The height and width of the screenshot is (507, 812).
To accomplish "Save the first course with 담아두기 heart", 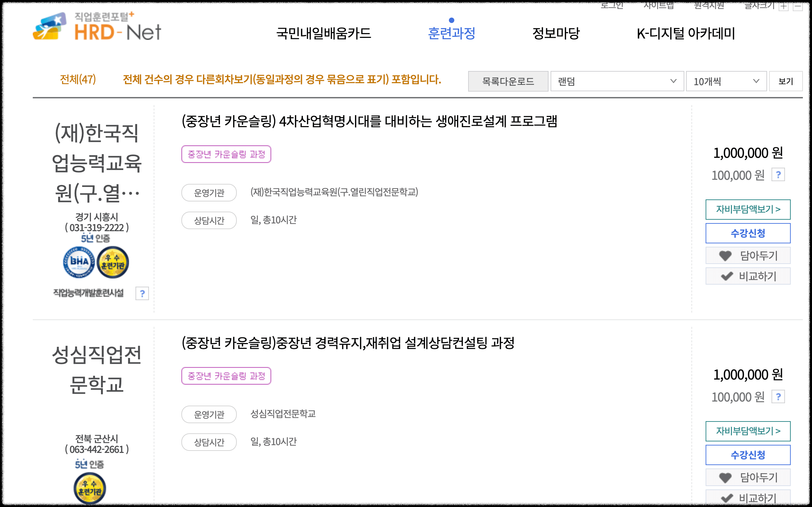I will click(x=748, y=256).
